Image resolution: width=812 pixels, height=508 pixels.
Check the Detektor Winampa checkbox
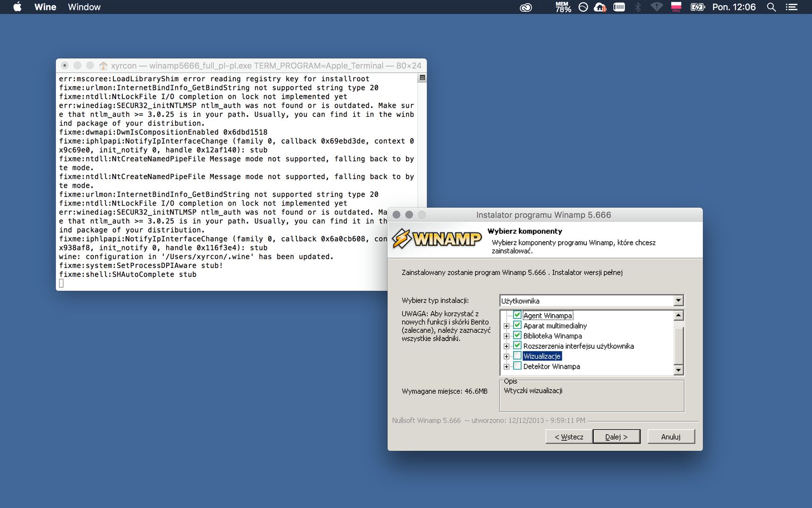pos(517,366)
